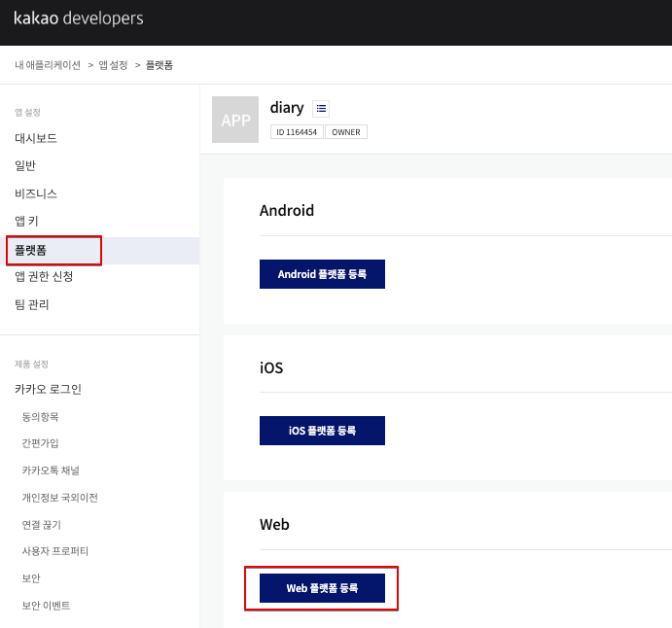The height and width of the screenshot is (628, 672).
Task: Open 팀 관리 in the sidebar
Action: [x=32, y=304]
